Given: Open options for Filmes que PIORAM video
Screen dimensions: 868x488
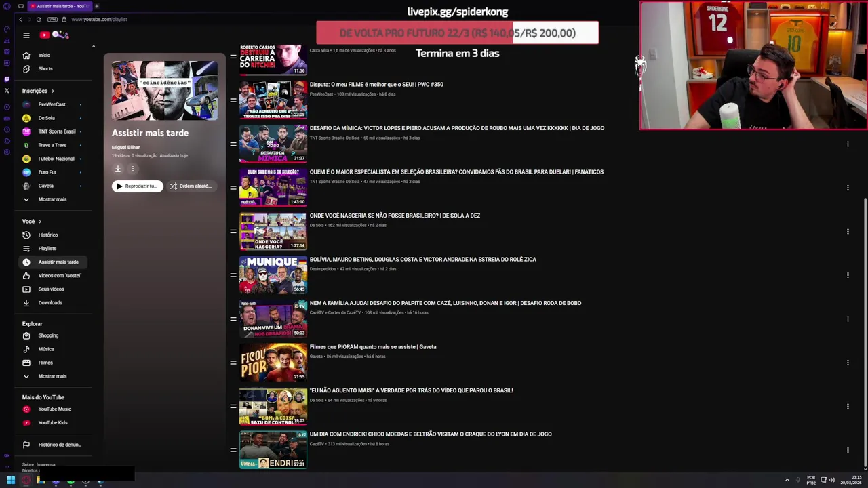Looking at the screenshot, I should pos(848,363).
